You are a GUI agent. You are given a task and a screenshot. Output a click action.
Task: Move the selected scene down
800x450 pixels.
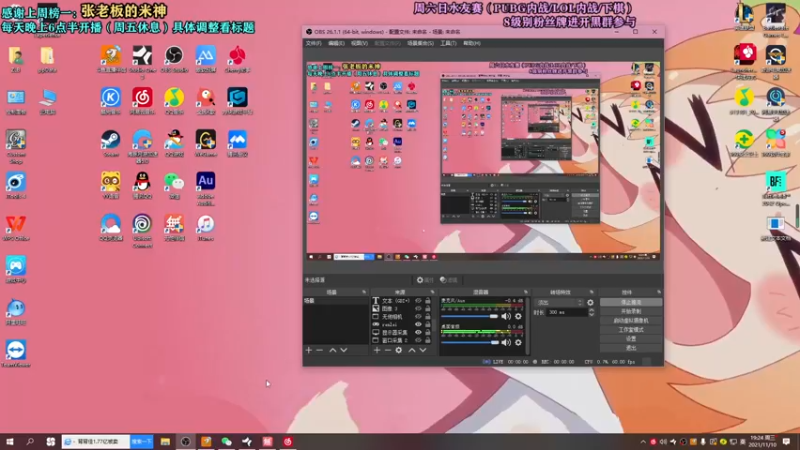(x=344, y=350)
